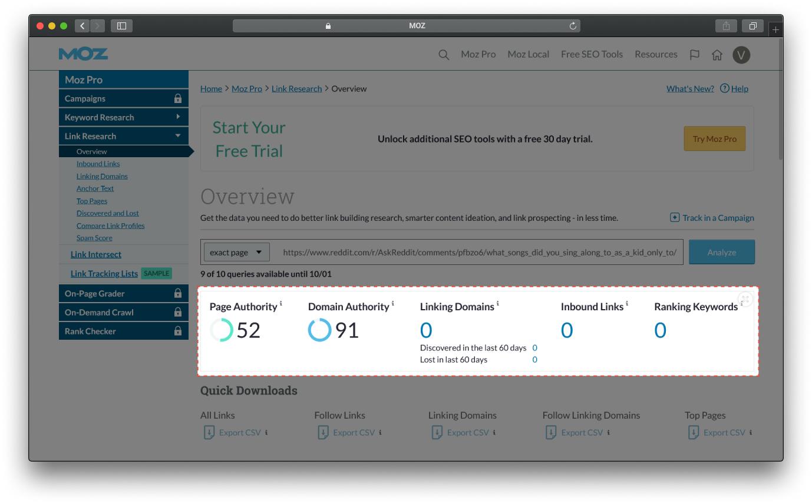Click the flag notifications icon
This screenshot has width=812, height=504.
[695, 55]
